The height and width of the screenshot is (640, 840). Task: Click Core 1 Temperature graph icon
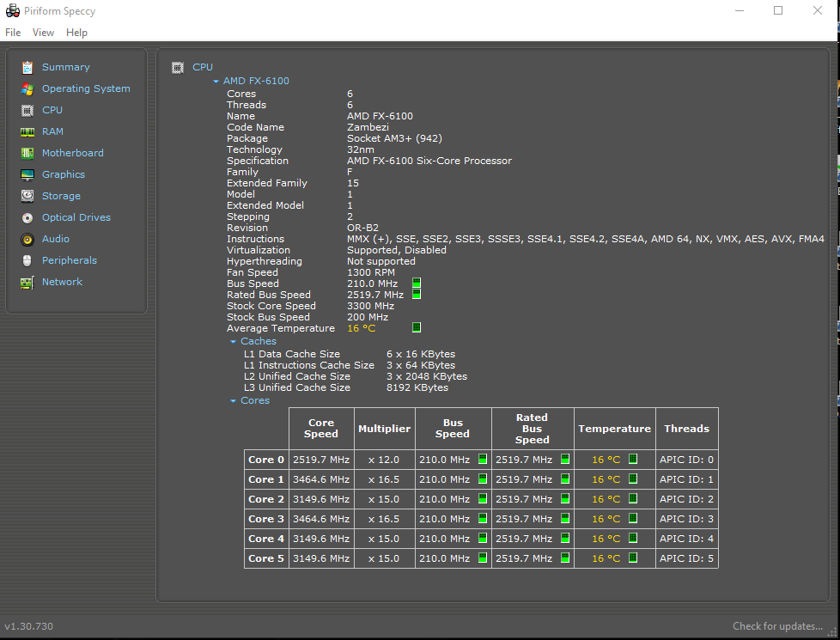633,478
